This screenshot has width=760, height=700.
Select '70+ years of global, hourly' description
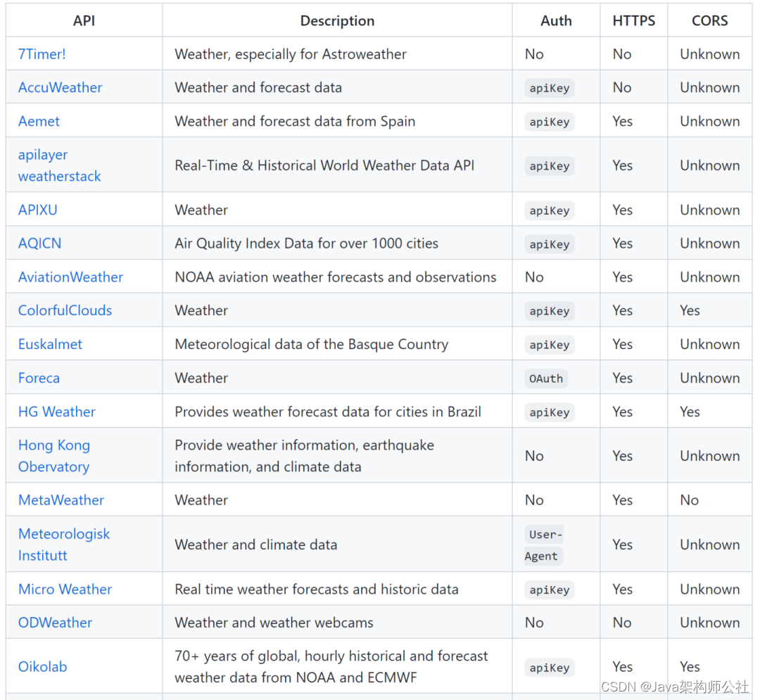331,666
